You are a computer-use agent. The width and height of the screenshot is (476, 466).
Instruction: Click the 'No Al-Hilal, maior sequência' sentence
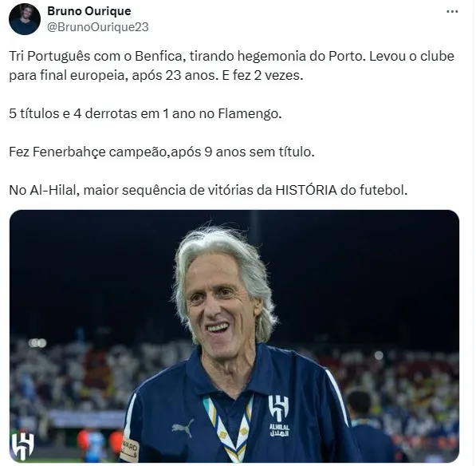pos(208,190)
